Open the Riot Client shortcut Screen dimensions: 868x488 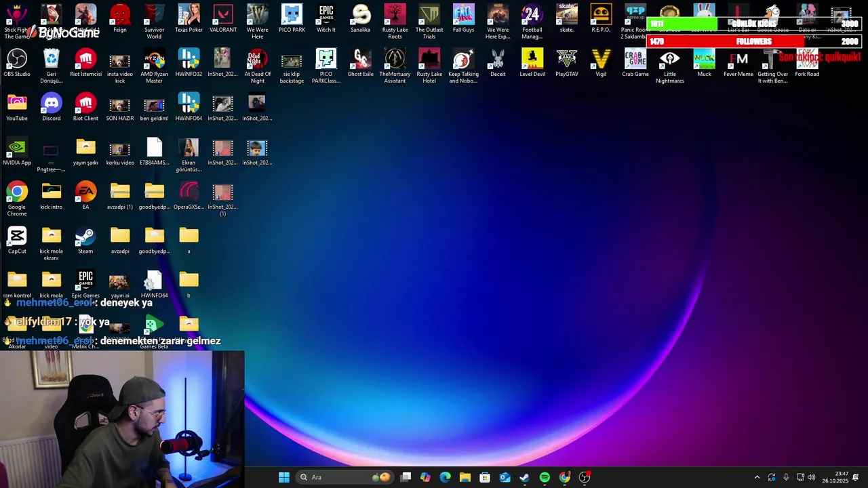point(85,107)
